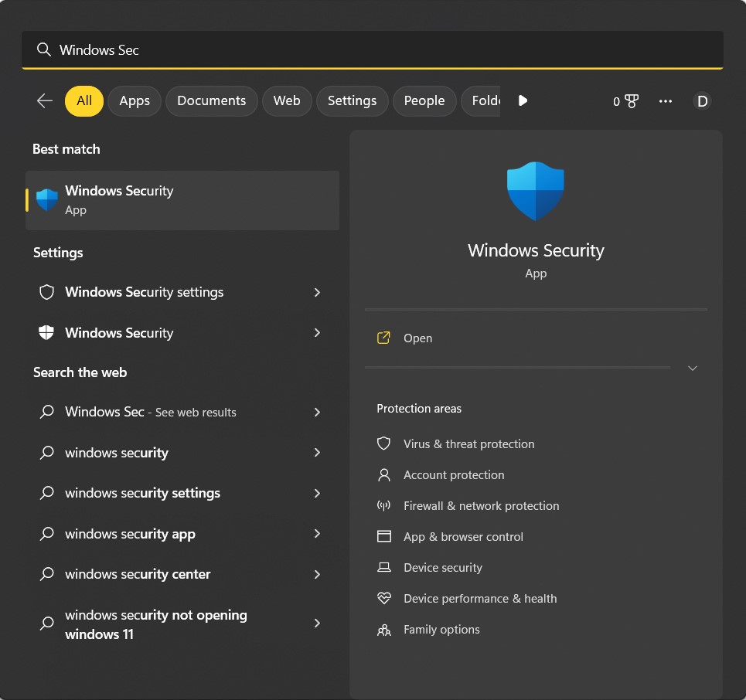Select Device security under Protection areas
The width and height of the screenshot is (746, 700).
[441, 567]
